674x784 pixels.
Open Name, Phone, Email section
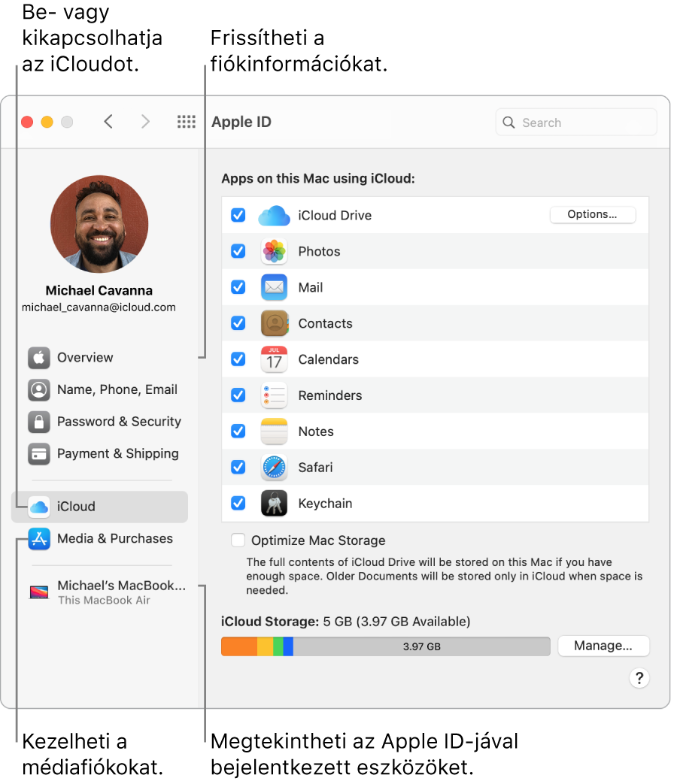tap(99, 389)
